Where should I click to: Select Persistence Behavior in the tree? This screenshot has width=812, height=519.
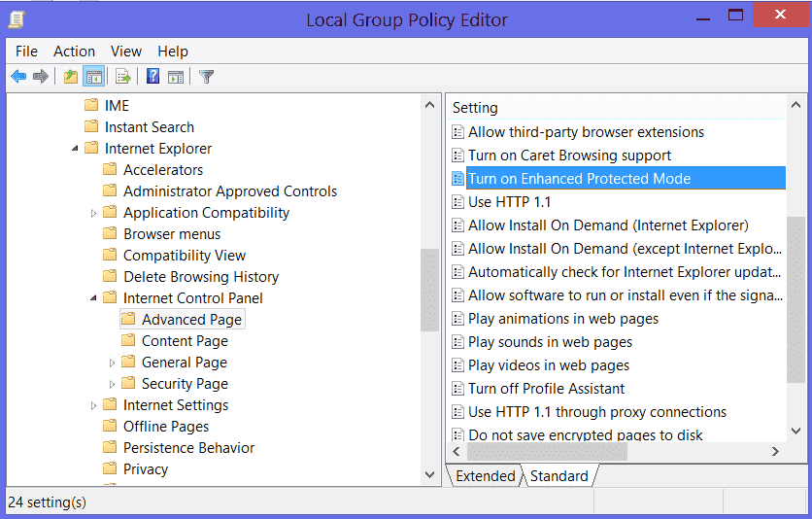click(188, 447)
